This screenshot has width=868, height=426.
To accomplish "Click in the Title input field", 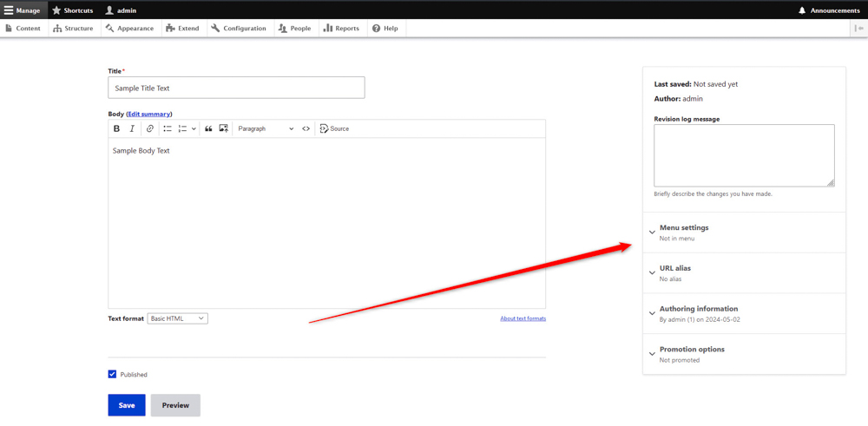I will click(236, 88).
